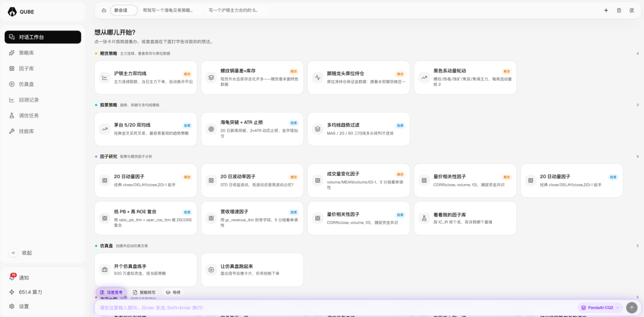Click the 因子研究 section heading
Viewport: 644px width, 317px height.
[x=109, y=157]
